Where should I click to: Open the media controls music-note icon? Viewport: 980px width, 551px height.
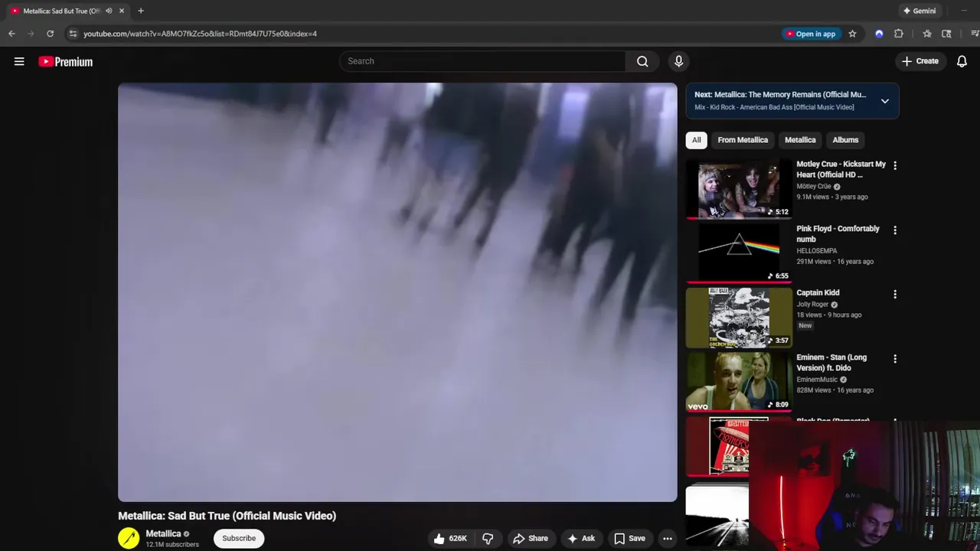coord(974,34)
